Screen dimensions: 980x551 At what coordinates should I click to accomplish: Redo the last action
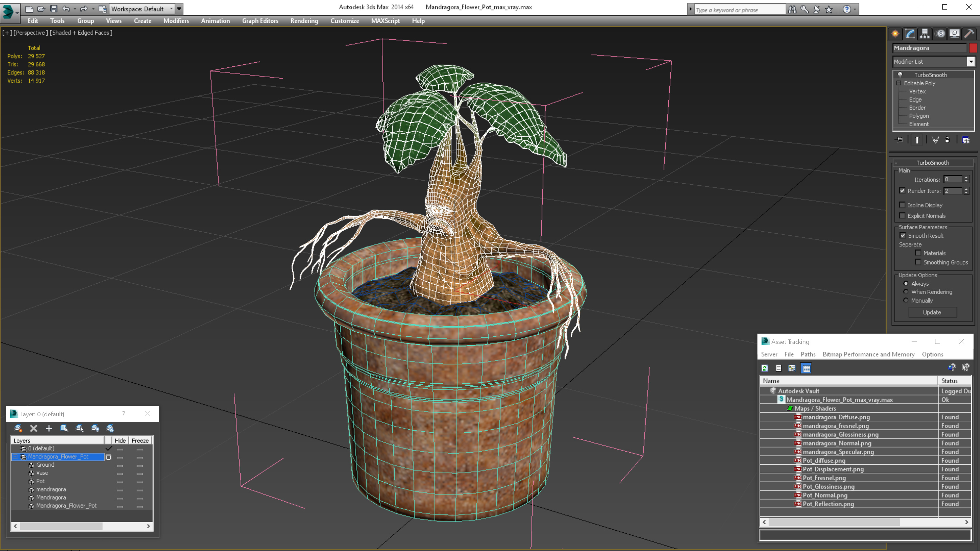click(84, 9)
